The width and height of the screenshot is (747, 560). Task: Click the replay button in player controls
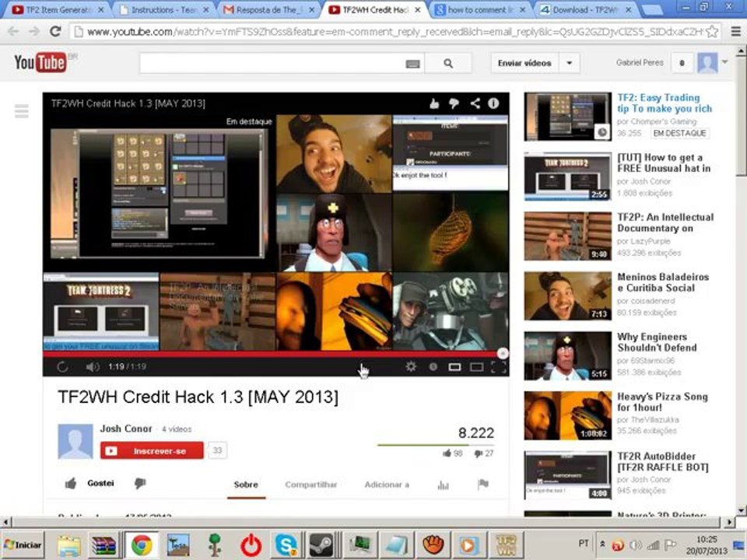[62, 366]
